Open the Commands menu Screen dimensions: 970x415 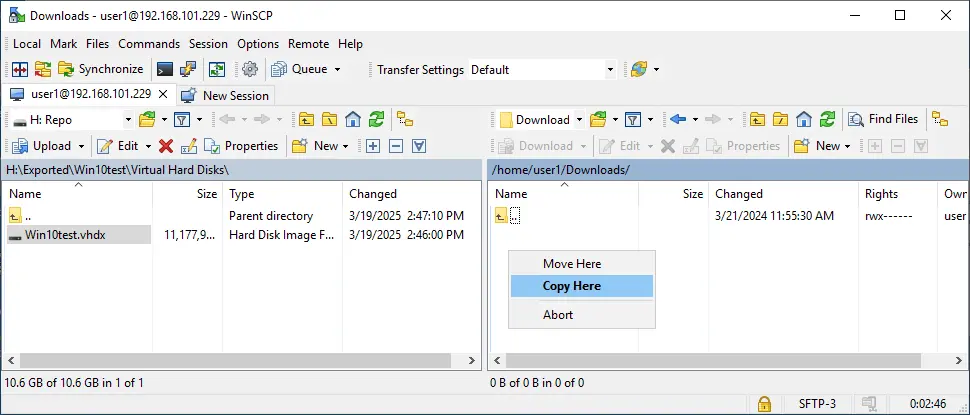pyautogui.click(x=149, y=44)
